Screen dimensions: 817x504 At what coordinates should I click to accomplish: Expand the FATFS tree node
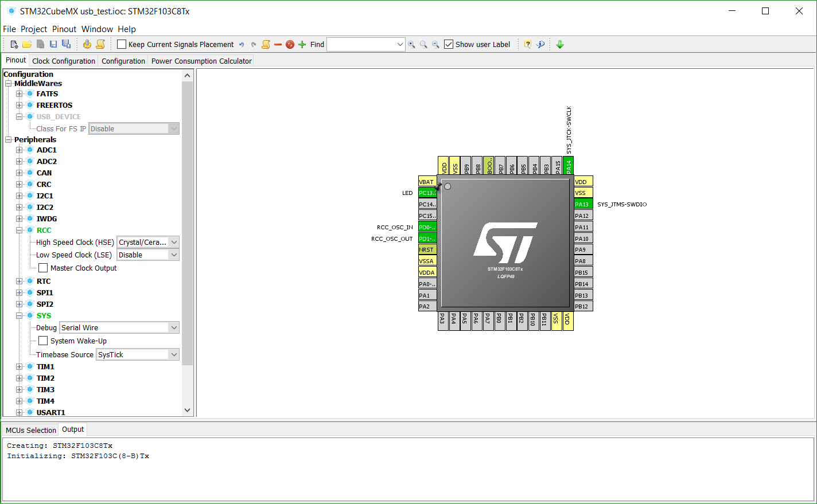point(20,93)
